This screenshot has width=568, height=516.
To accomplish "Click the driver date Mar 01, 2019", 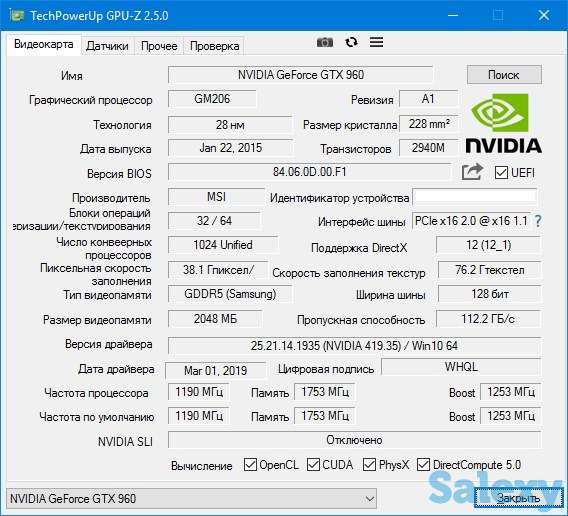I will [x=216, y=371].
